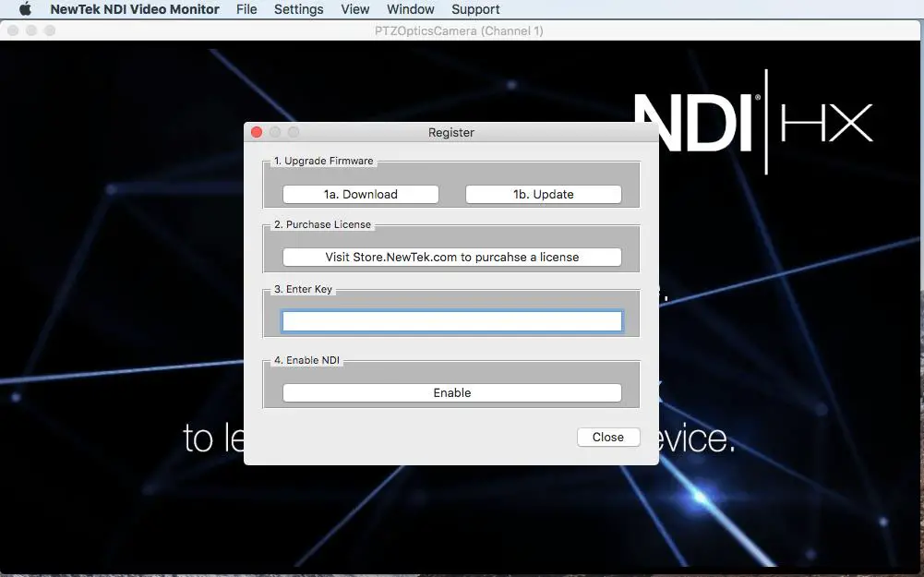924x577 pixels.
Task: Click the Register dialog title bar text
Action: point(450,133)
